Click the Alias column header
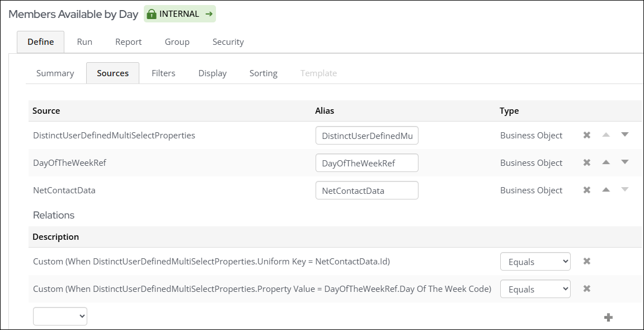Image resolution: width=644 pixels, height=330 pixels. pos(325,111)
